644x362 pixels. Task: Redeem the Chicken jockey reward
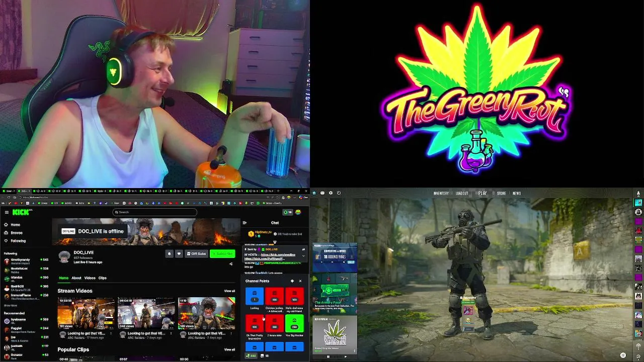[x=274, y=296]
